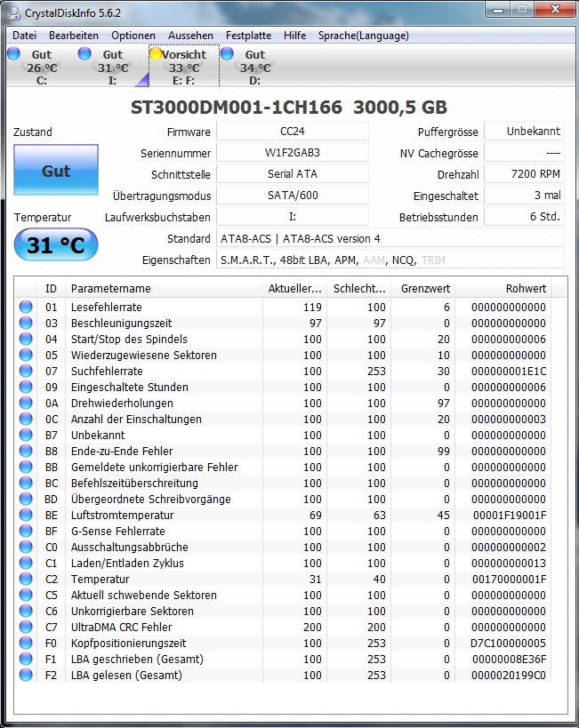
Task: Minimize the CrystalDiskInfo window
Action: pyautogui.click(x=498, y=9)
